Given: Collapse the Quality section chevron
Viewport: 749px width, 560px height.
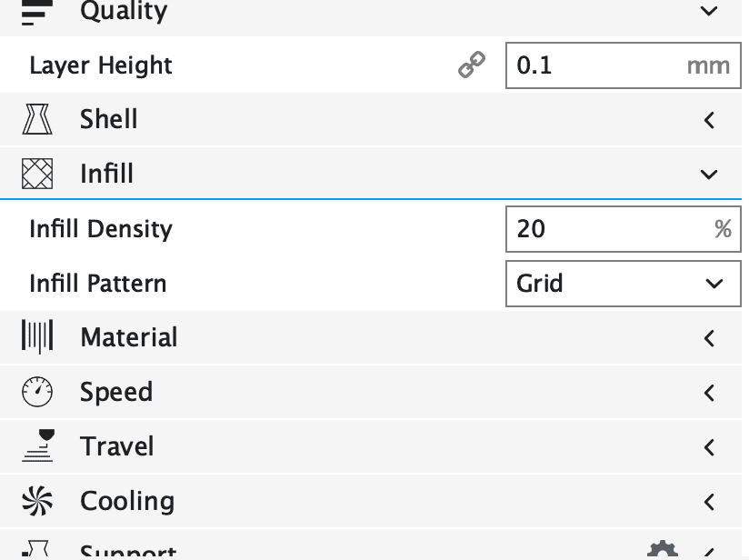Looking at the screenshot, I should pyautogui.click(x=709, y=11).
